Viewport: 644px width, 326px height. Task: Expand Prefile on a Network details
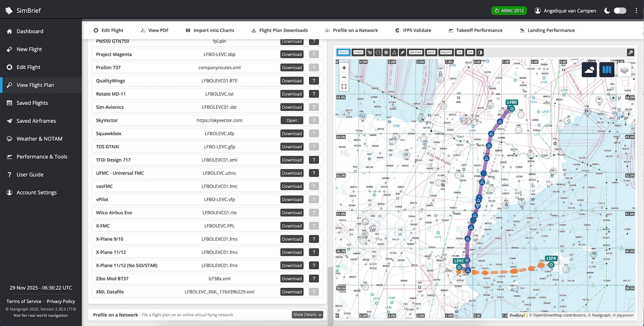pos(307,315)
